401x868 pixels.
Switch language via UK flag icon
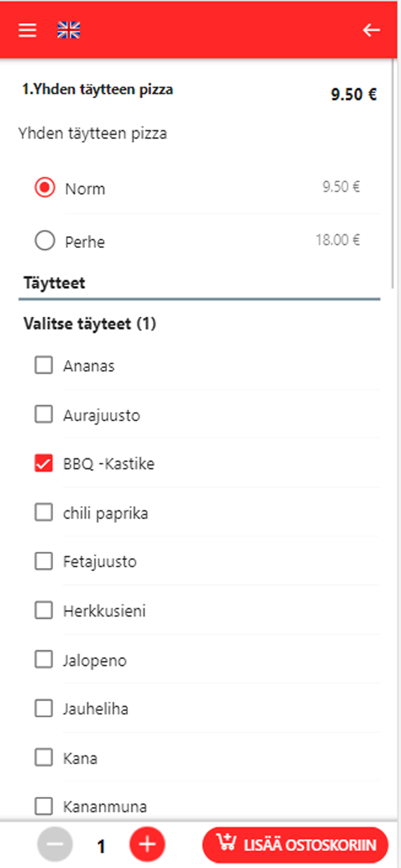(69, 30)
